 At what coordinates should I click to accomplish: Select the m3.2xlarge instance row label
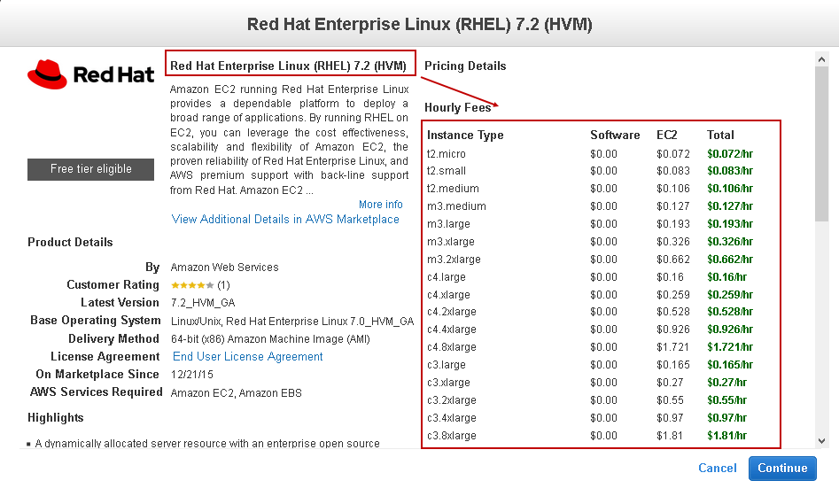[454, 260]
